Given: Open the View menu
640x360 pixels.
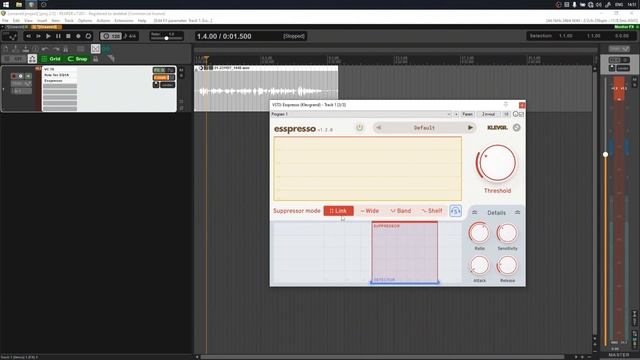Looking at the screenshot, I should [29, 20].
